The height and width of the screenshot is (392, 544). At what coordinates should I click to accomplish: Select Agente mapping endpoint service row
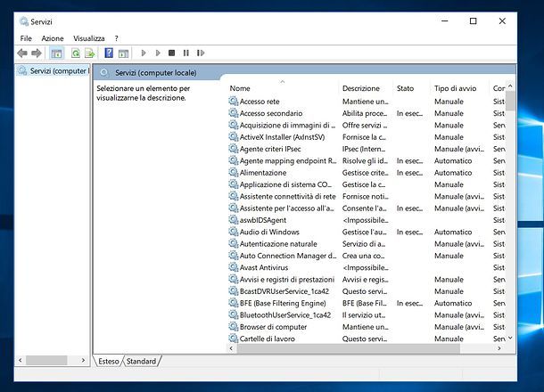[x=367, y=160]
